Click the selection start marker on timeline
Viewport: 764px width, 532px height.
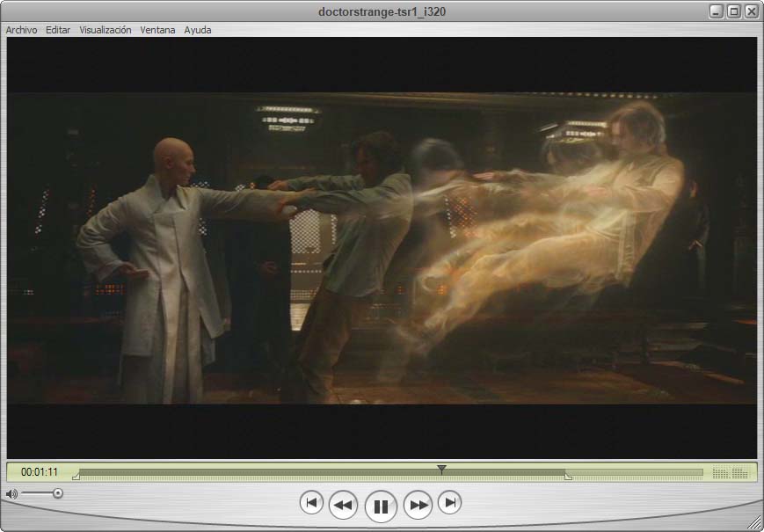[76, 477]
